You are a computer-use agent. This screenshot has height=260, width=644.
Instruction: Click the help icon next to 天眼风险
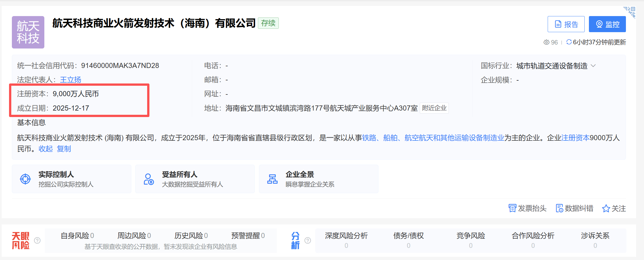pos(37,241)
